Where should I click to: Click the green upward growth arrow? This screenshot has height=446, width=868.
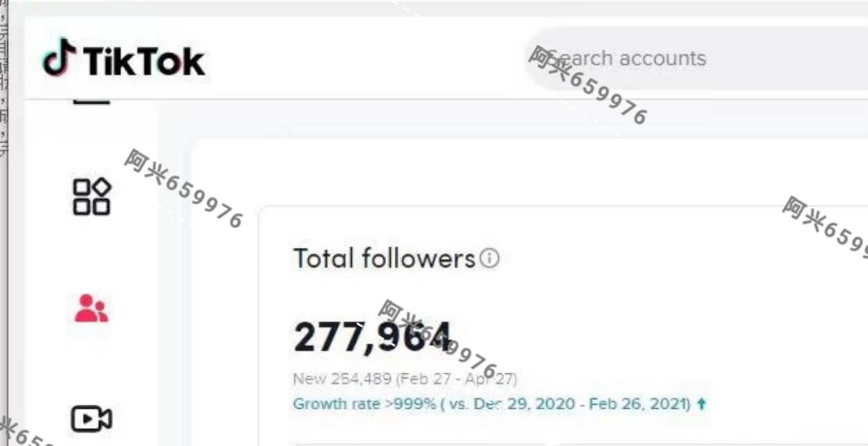[x=701, y=404]
